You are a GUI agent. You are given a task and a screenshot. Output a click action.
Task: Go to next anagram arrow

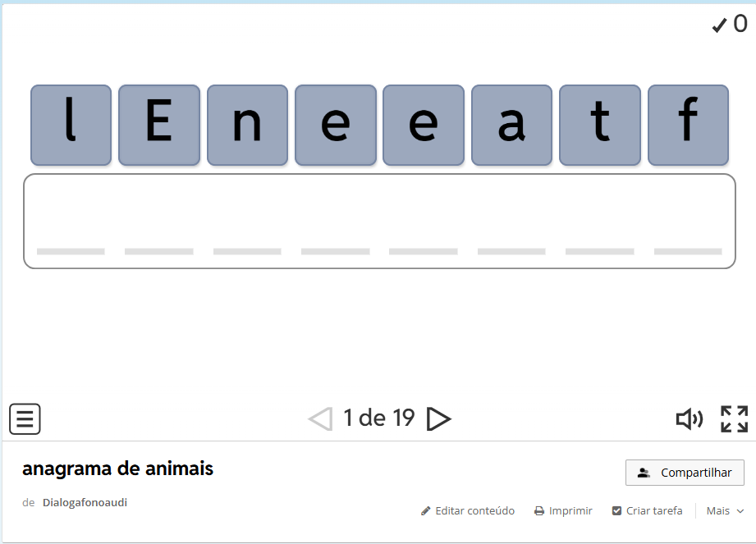[439, 419]
